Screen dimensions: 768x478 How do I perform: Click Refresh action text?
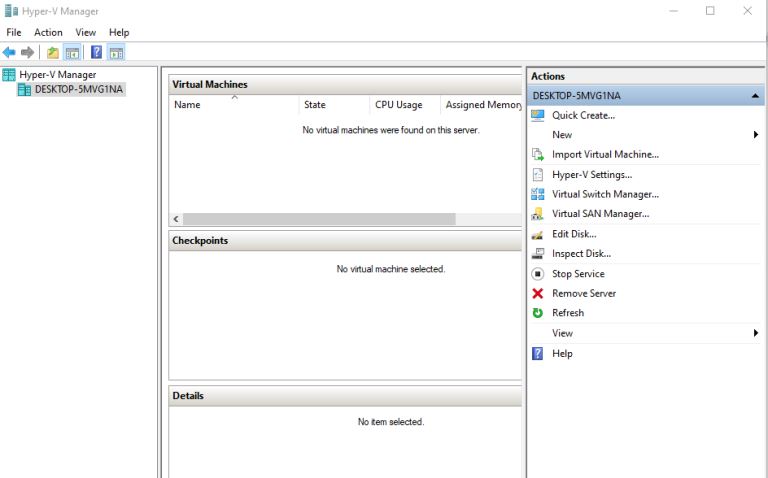pos(568,313)
